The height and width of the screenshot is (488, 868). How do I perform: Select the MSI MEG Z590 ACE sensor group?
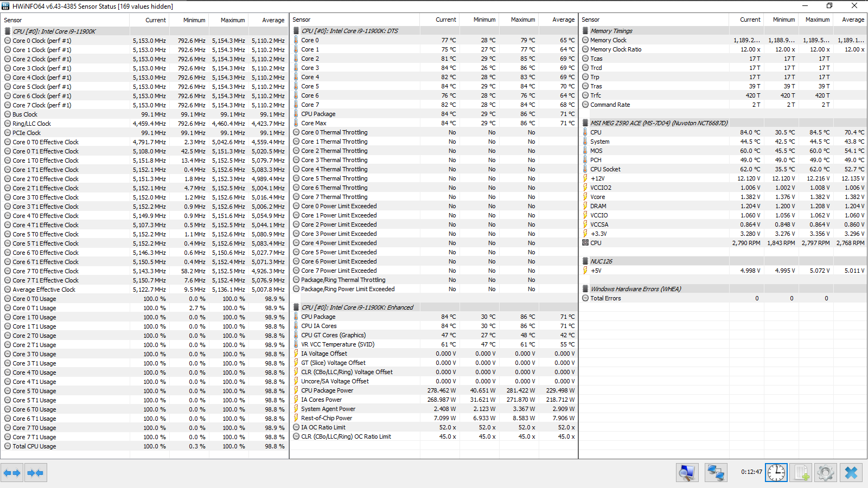pos(724,123)
